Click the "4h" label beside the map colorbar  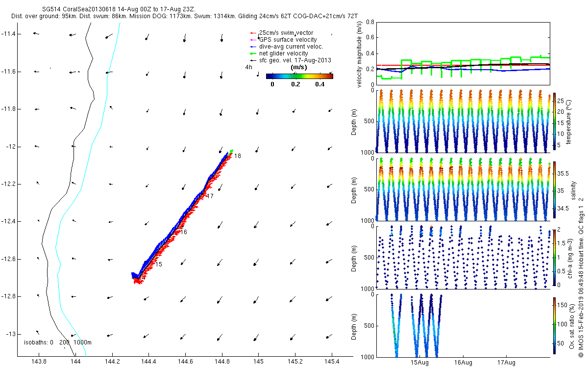[x=248, y=67]
